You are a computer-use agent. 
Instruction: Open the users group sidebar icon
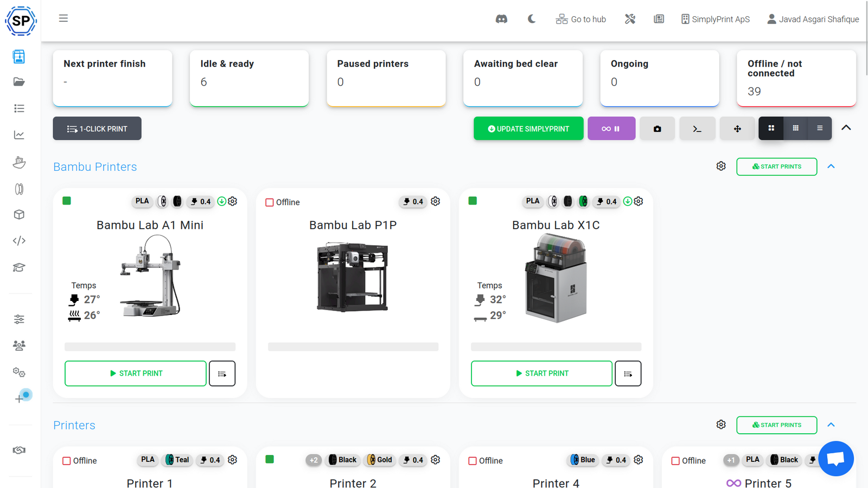19,345
